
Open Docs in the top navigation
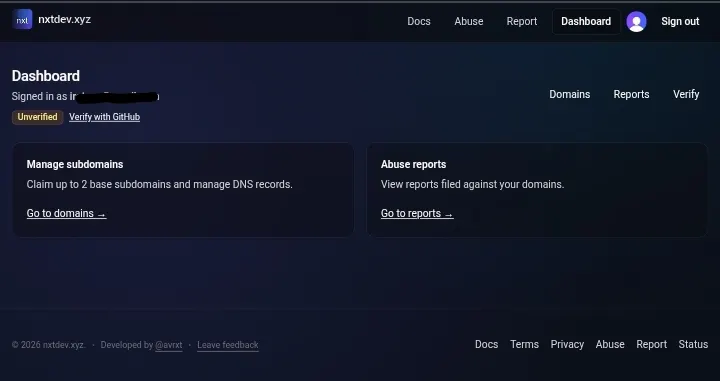tap(419, 22)
